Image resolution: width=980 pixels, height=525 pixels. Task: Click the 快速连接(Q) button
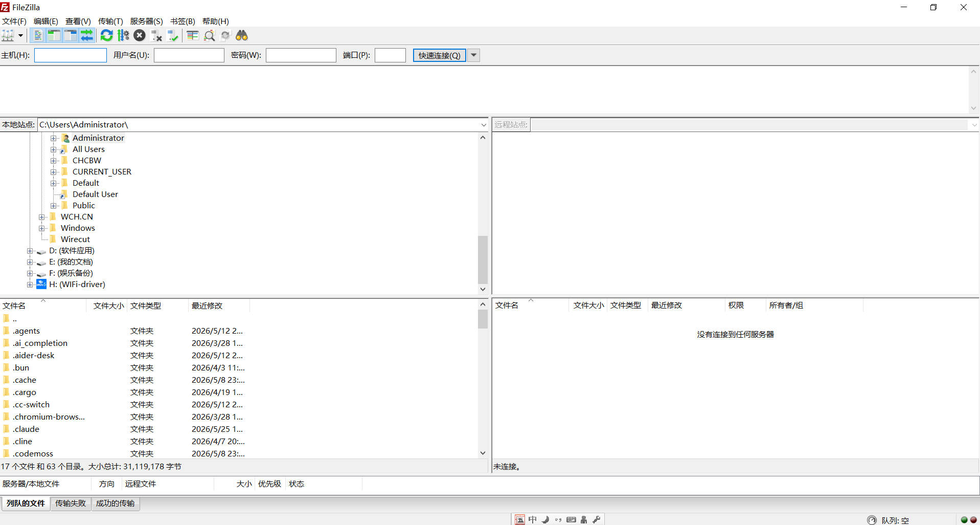pos(440,55)
